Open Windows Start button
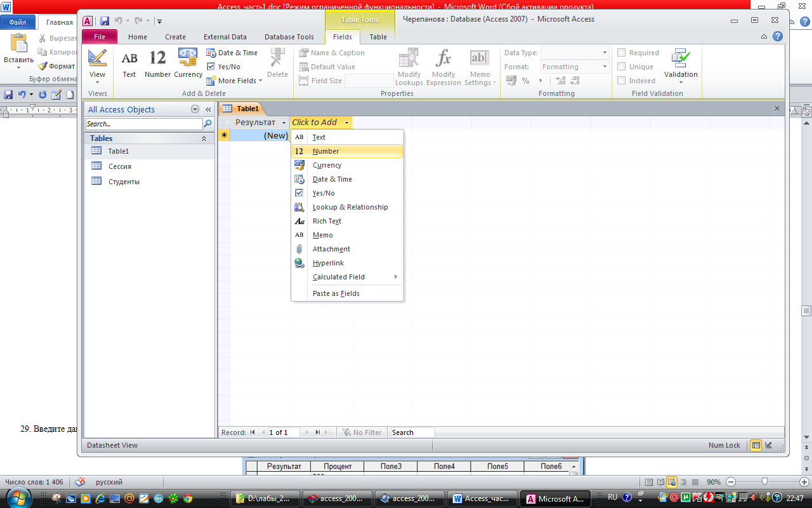The image size is (812, 508). 19,498
